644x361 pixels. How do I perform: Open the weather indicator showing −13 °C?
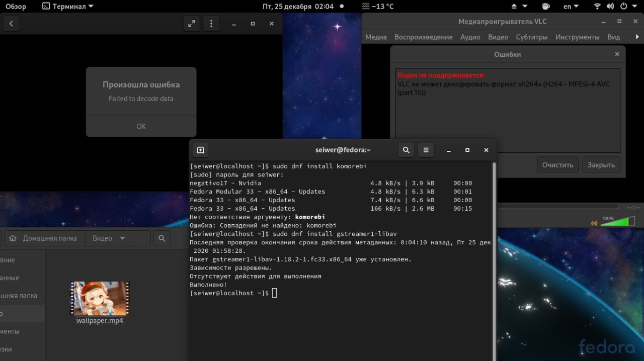[378, 7]
